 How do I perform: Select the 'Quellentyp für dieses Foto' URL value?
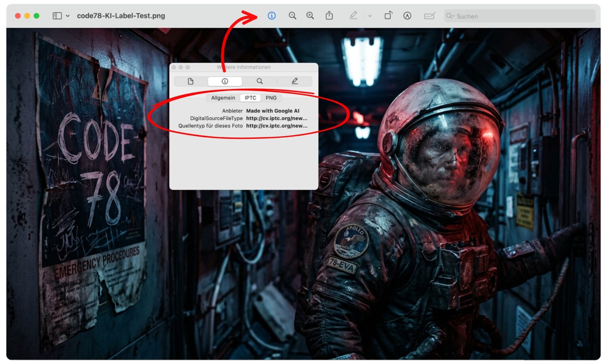point(277,126)
